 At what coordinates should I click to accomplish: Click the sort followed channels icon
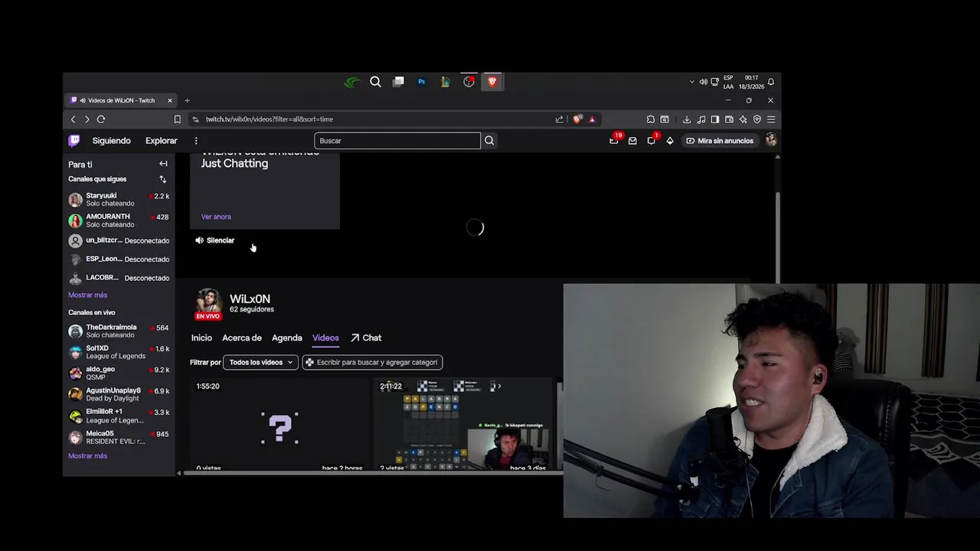pos(162,179)
